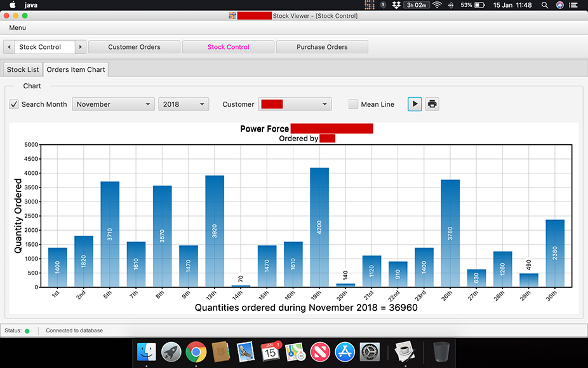Screen dimensions: 588x368
Task: Open the Menu menu item
Action: point(18,28)
